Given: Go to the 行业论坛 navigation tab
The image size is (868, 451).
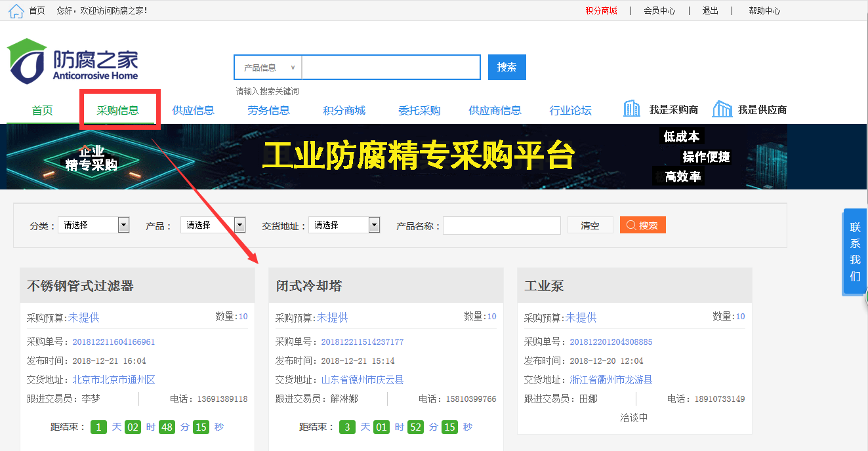Looking at the screenshot, I should coord(570,110).
